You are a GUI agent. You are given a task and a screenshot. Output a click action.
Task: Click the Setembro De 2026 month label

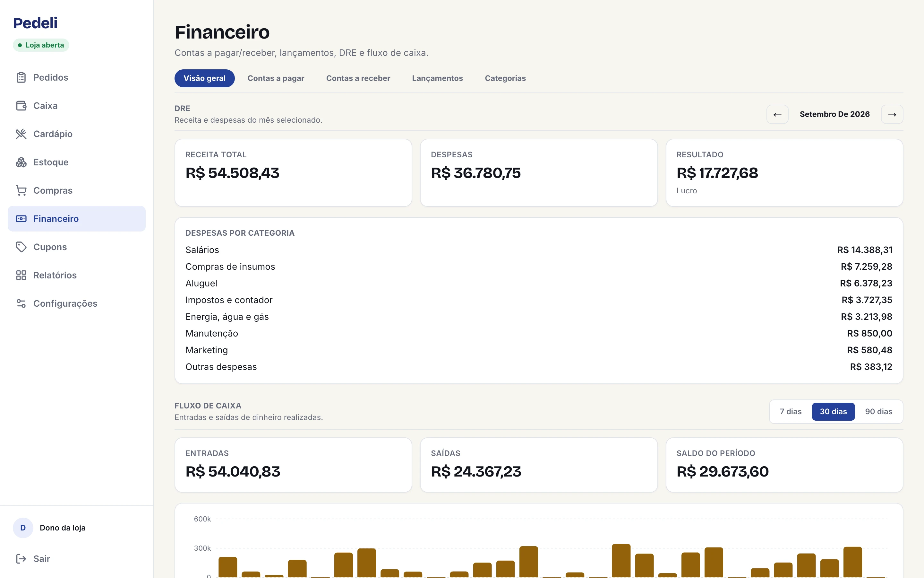(835, 114)
